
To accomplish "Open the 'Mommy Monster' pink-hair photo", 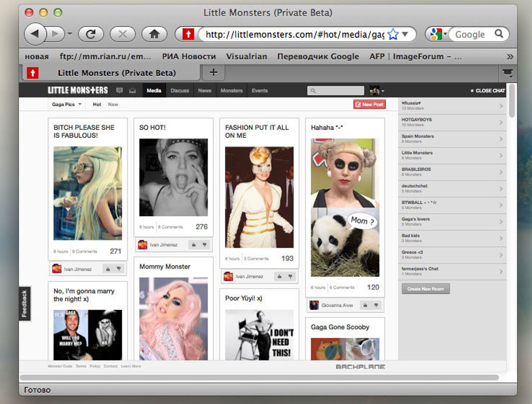I will pyautogui.click(x=173, y=319).
